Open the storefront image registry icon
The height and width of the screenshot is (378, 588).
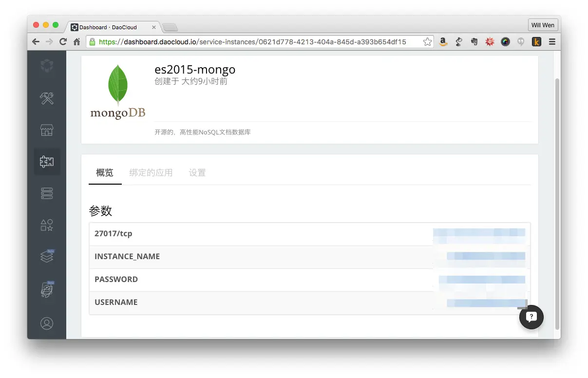point(47,130)
